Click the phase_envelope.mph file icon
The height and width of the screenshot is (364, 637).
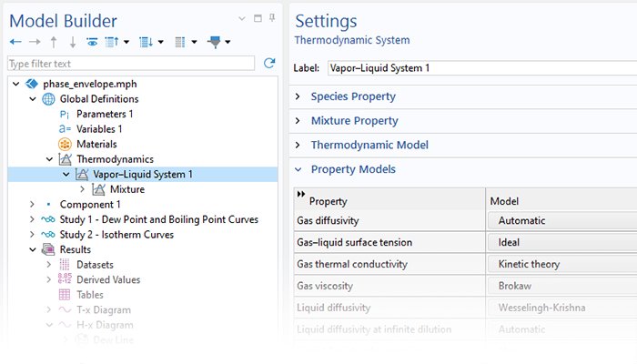click(x=32, y=84)
